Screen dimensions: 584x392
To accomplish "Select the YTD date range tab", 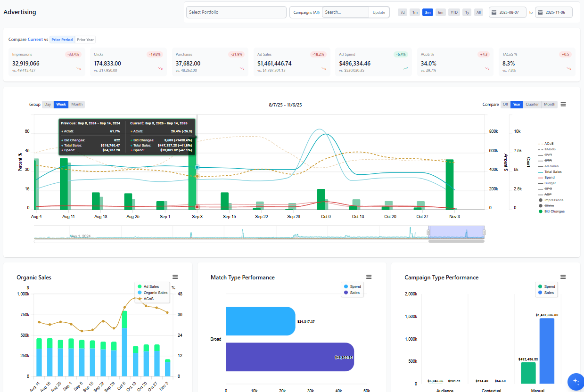I will point(453,12).
